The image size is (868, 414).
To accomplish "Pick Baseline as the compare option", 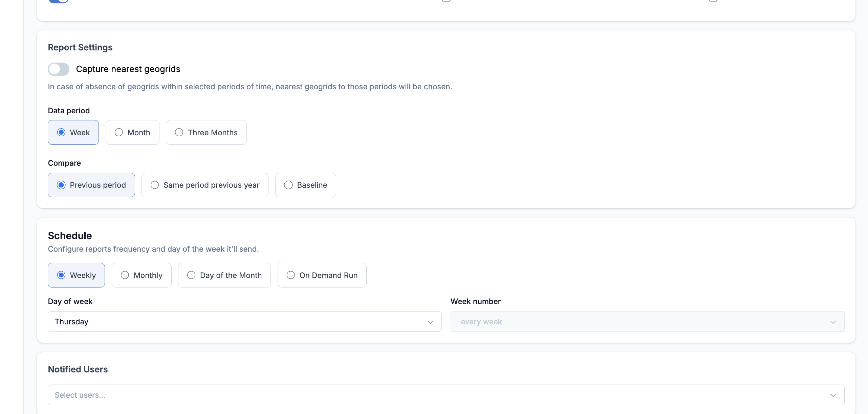I will pos(305,185).
